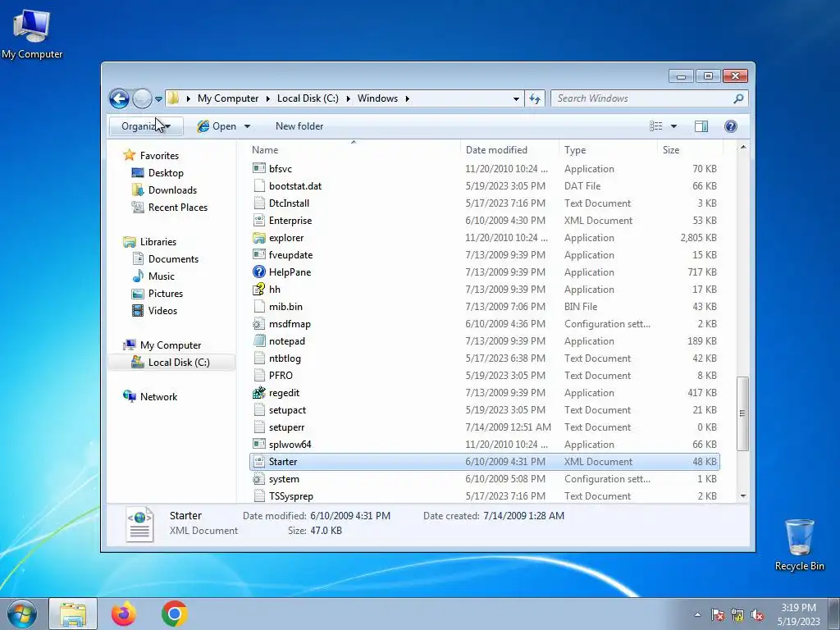The width and height of the screenshot is (840, 630).
Task: Click the scrollbar down arrow
Action: tap(743, 496)
